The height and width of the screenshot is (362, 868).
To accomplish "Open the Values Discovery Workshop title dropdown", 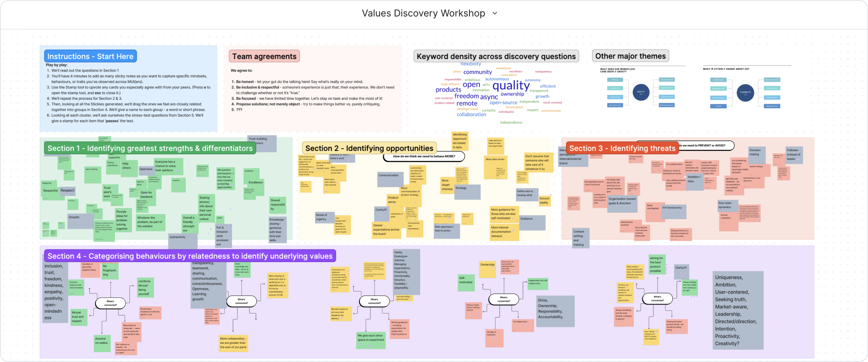I will [495, 13].
